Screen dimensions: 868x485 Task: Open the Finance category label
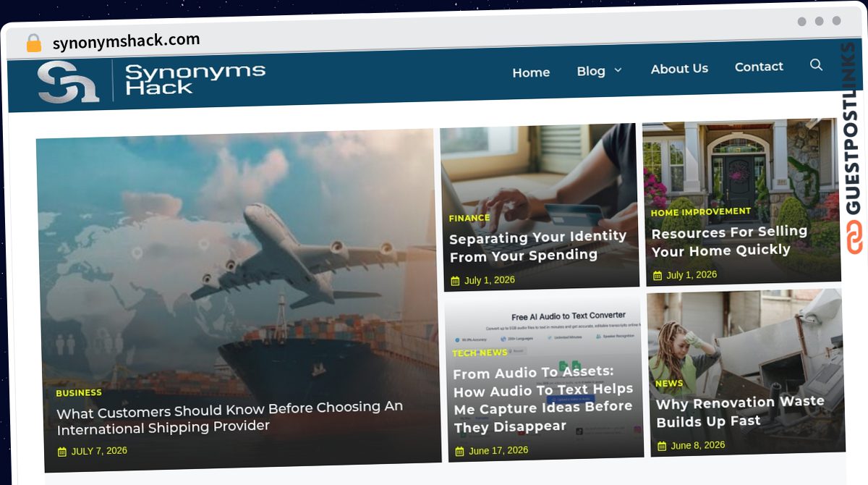click(x=469, y=218)
